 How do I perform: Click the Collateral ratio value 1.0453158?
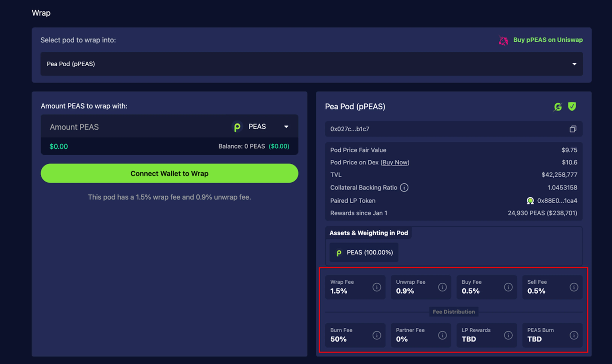[x=562, y=188]
